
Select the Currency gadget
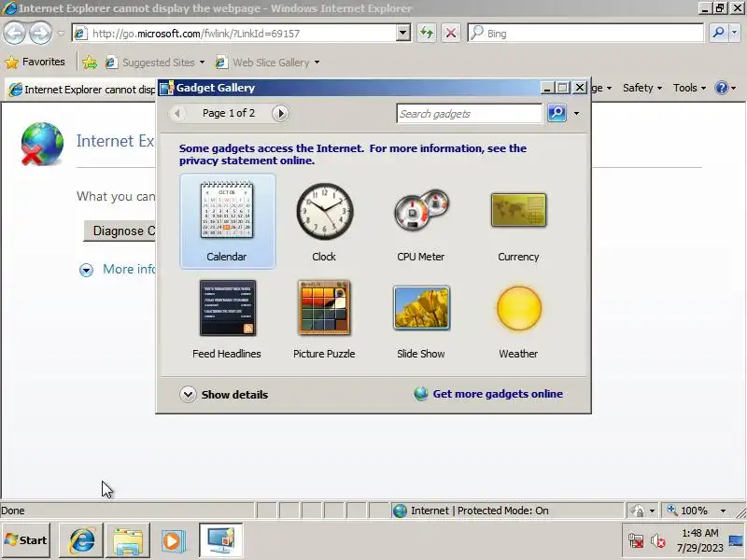click(518, 221)
